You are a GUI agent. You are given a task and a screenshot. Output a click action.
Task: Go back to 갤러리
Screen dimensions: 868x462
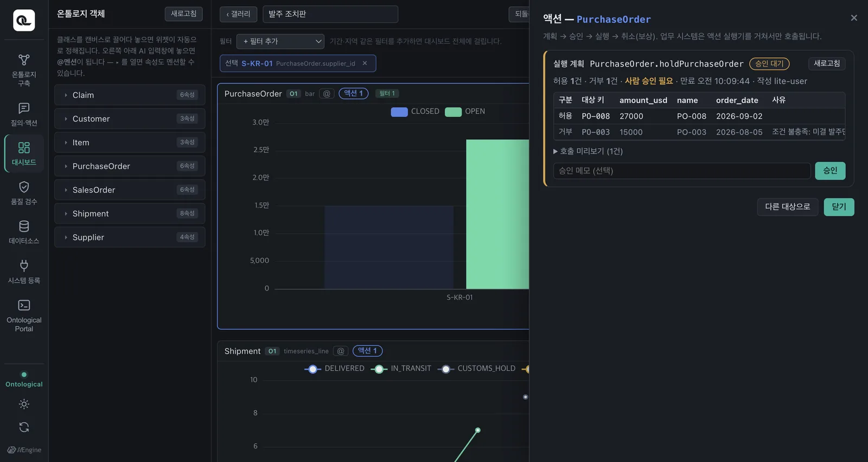click(x=239, y=14)
